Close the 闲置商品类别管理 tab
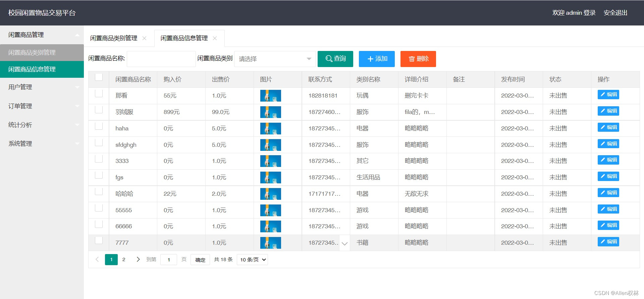Screen dimensions: 644x299 pyautogui.click(x=144, y=38)
